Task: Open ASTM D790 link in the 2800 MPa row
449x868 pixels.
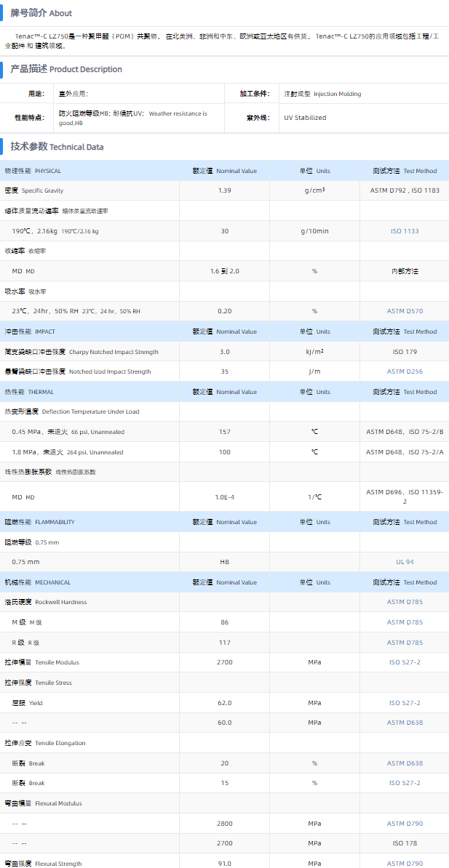Action: pos(405,823)
